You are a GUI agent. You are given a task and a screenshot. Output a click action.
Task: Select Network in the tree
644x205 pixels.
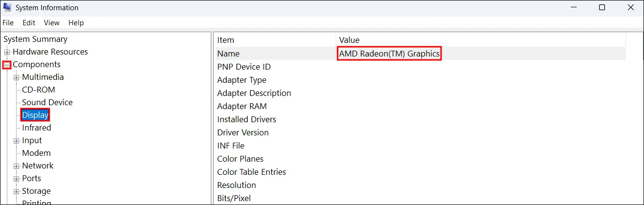[x=38, y=166]
